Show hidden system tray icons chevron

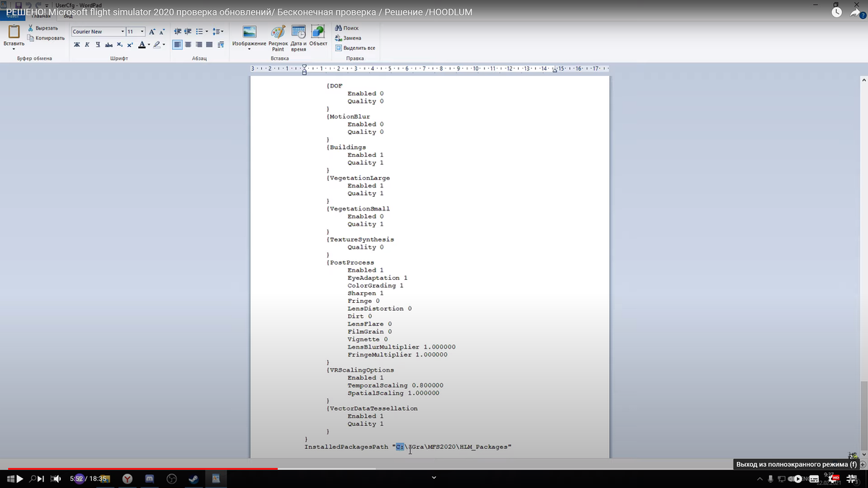[x=760, y=479]
